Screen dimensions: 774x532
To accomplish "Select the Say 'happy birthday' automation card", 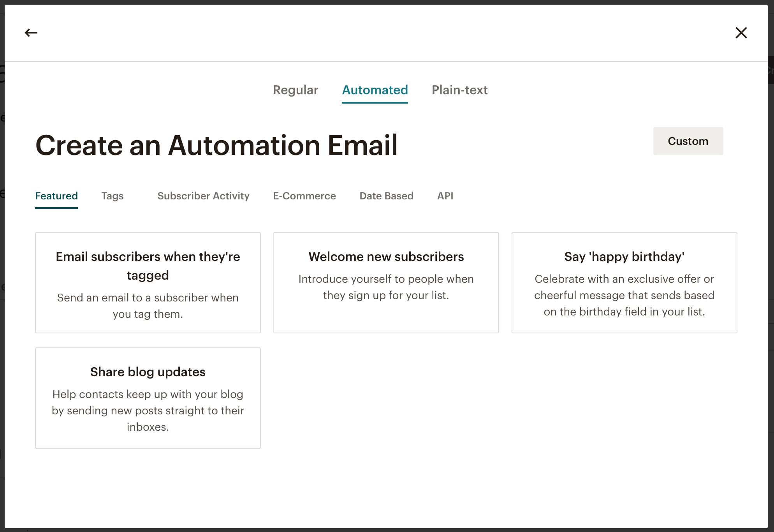I will (624, 283).
